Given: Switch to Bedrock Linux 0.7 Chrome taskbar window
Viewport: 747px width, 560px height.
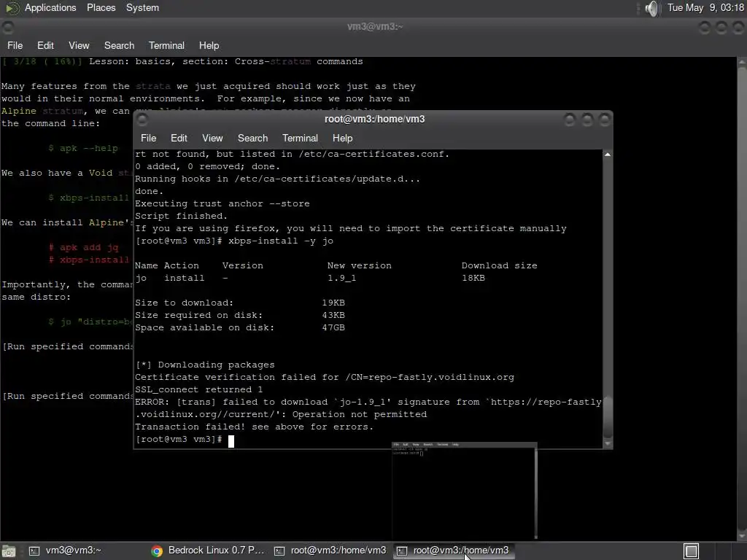Looking at the screenshot, I should tap(208, 551).
